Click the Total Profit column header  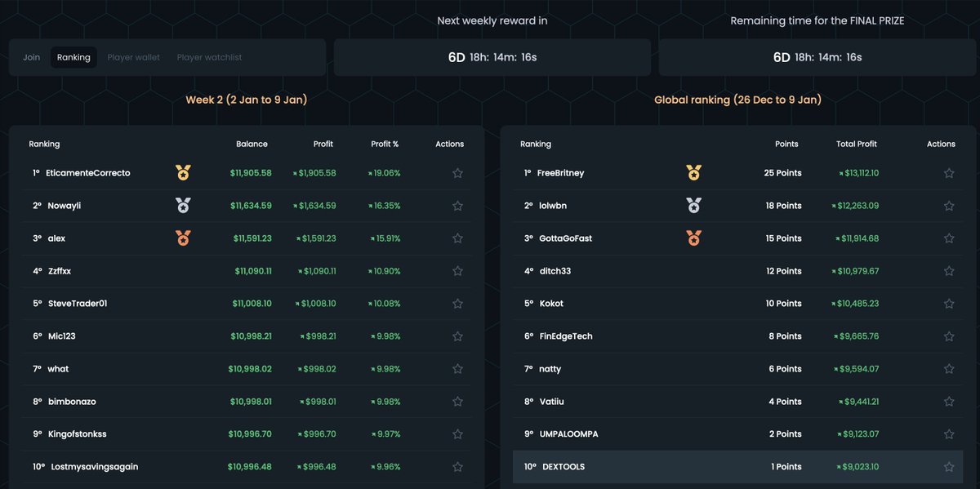click(x=857, y=144)
